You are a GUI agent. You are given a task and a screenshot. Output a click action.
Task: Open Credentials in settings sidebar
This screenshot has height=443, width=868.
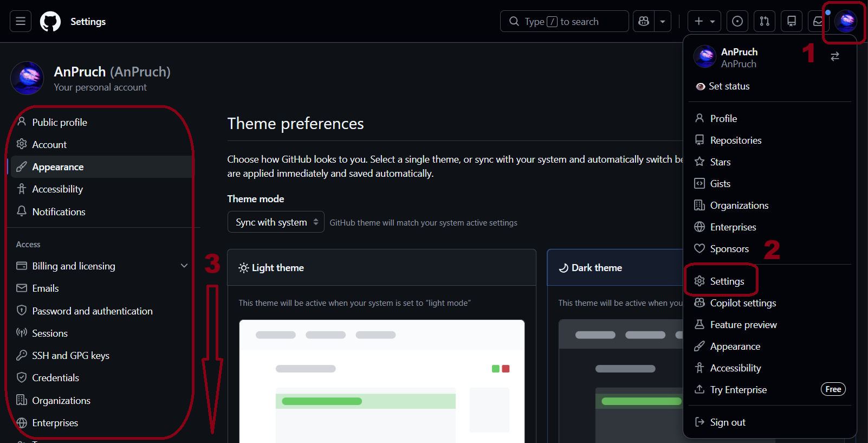101,377
